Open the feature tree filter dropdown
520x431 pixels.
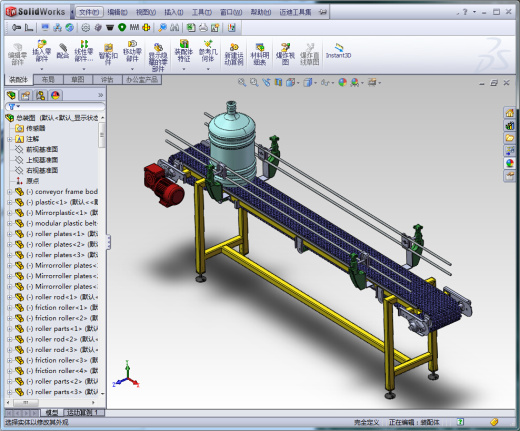(13, 107)
